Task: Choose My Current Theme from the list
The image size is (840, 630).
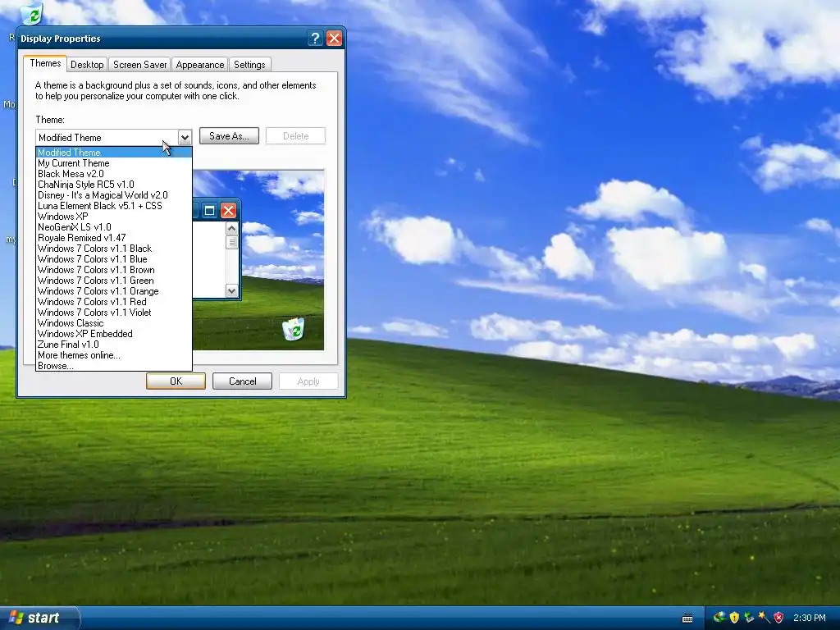Action: (x=113, y=163)
